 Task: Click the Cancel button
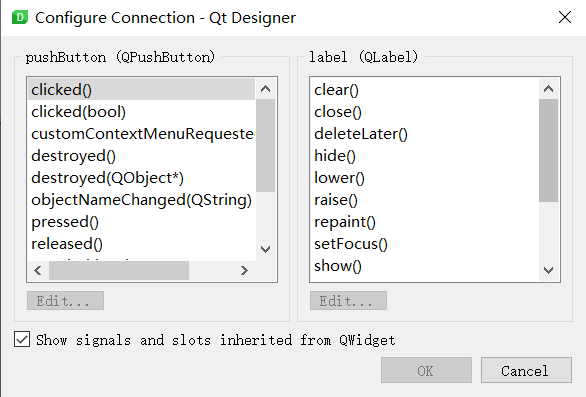click(526, 370)
